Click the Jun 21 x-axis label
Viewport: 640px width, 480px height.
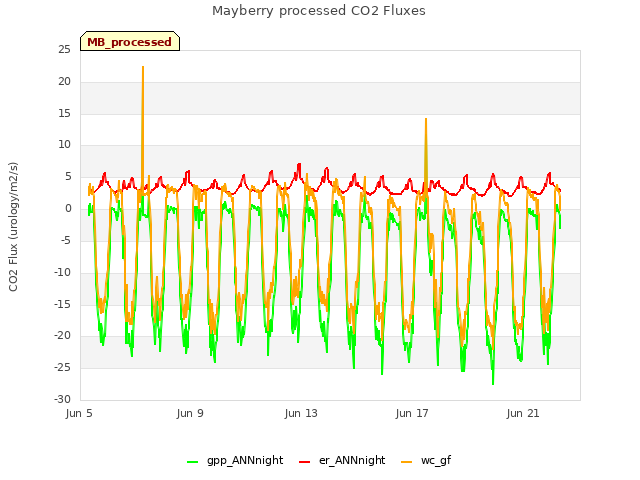[523, 413]
